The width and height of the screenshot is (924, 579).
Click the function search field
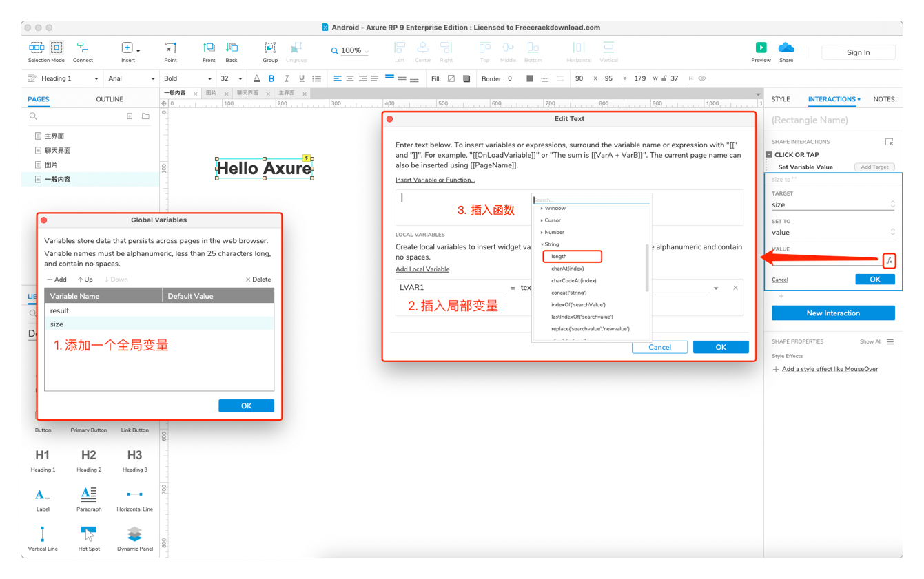591,200
